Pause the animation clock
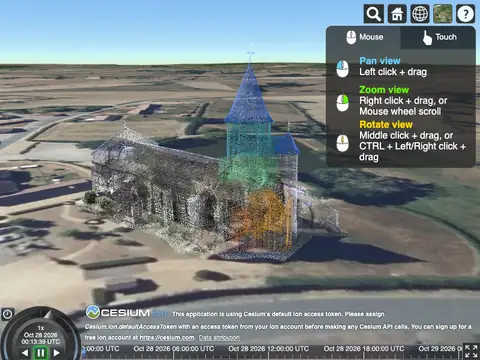The height and width of the screenshot is (360, 480). (x=41, y=353)
